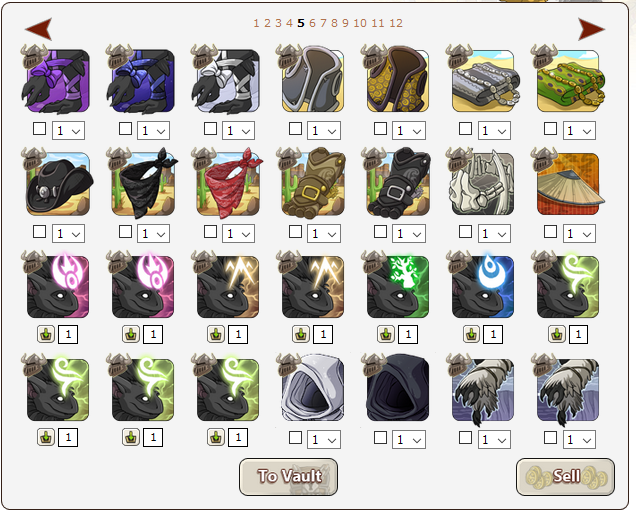Click the red bandana apparel icon

228,184
